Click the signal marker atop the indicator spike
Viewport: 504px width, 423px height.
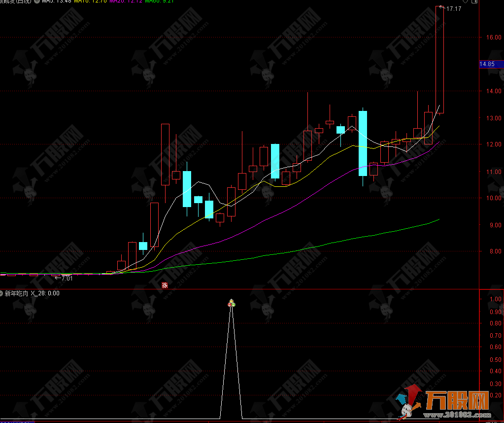tap(232, 303)
